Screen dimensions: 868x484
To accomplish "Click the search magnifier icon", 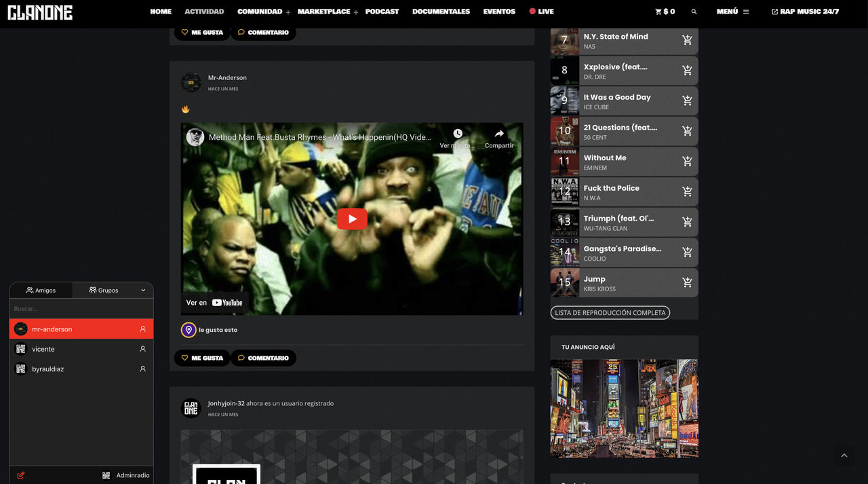I will (694, 12).
